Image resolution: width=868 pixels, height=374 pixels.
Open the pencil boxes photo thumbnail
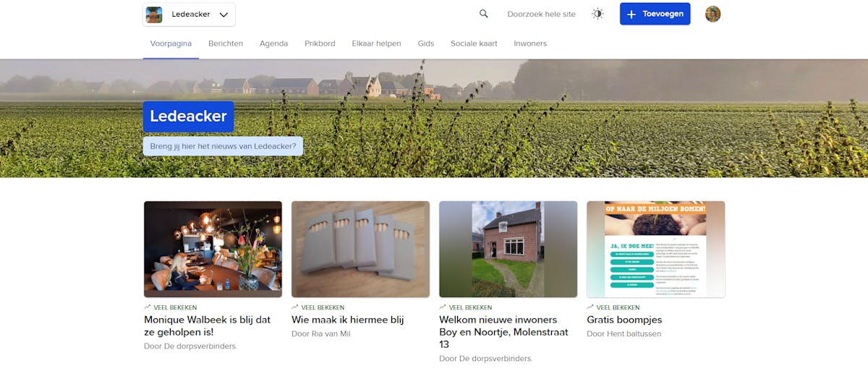coord(360,249)
